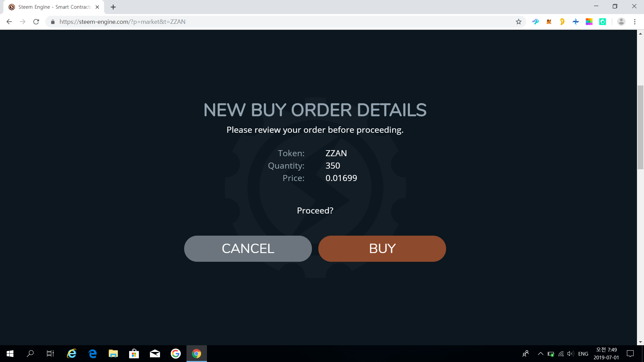The width and height of the screenshot is (644, 362).
Task: Bookmark this page with the star icon
Action: point(519,22)
